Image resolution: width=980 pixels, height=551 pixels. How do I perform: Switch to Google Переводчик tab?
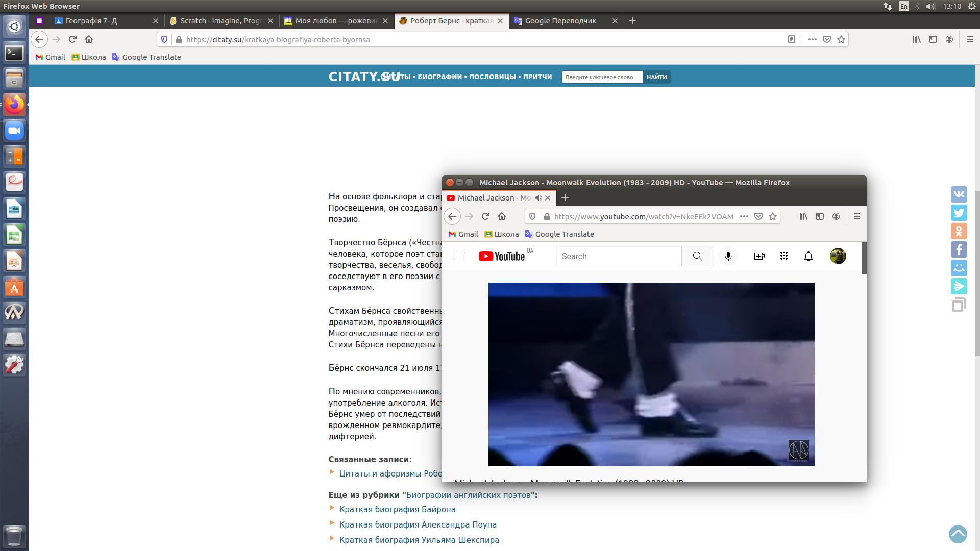[560, 21]
